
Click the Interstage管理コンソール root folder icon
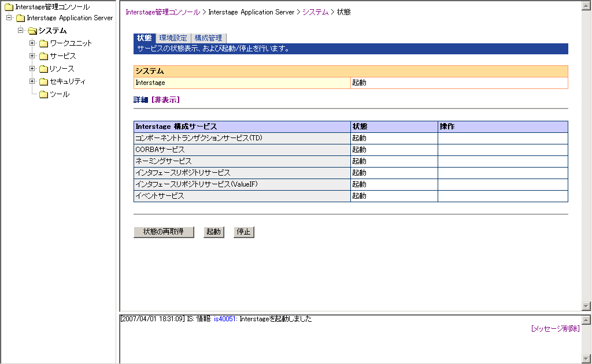point(9,7)
